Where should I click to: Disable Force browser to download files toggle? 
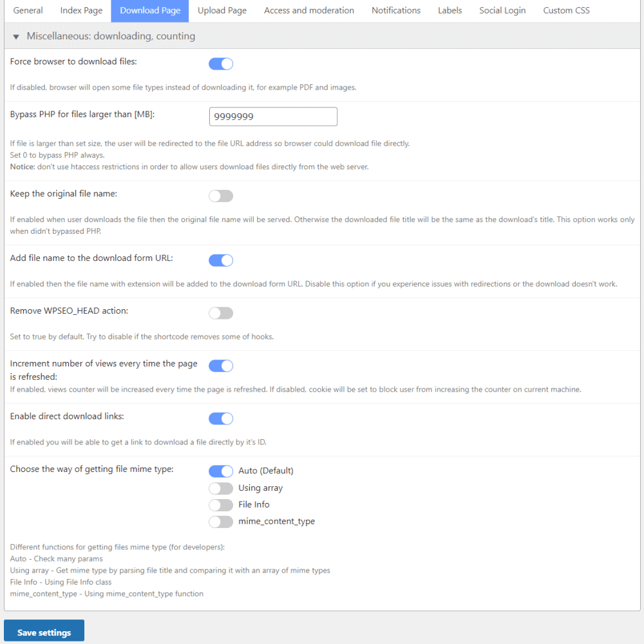pos(220,64)
